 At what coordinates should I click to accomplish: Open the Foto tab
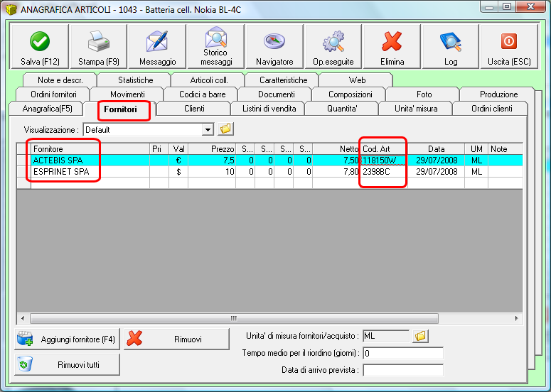424,94
